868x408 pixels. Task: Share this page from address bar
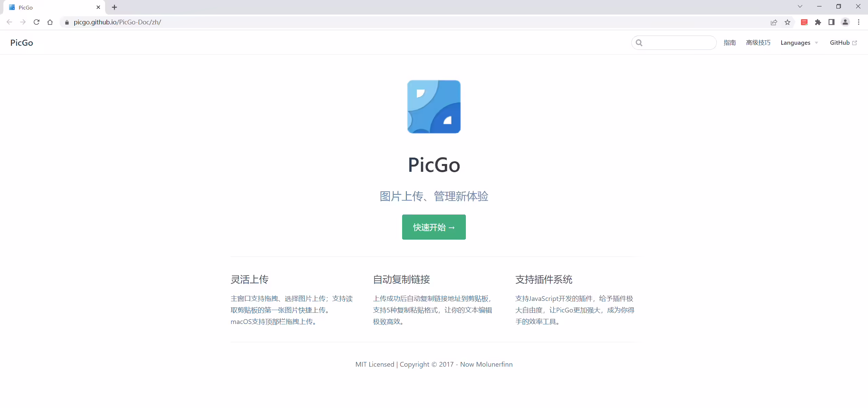(774, 22)
